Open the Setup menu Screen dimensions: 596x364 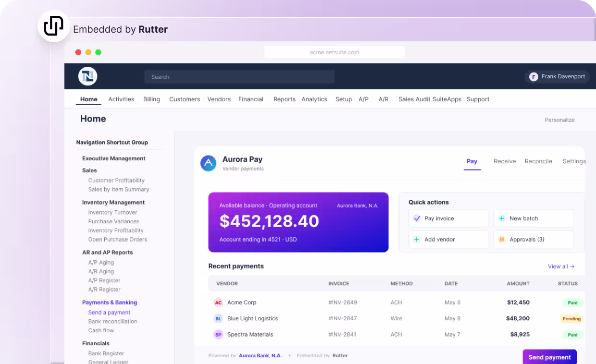coord(344,99)
